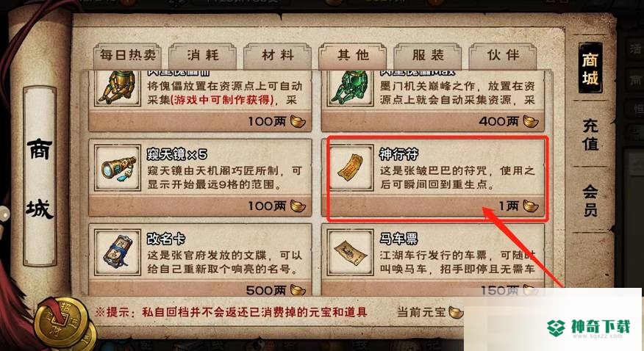Click the 神奇下载 watermark logo

click(589, 328)
